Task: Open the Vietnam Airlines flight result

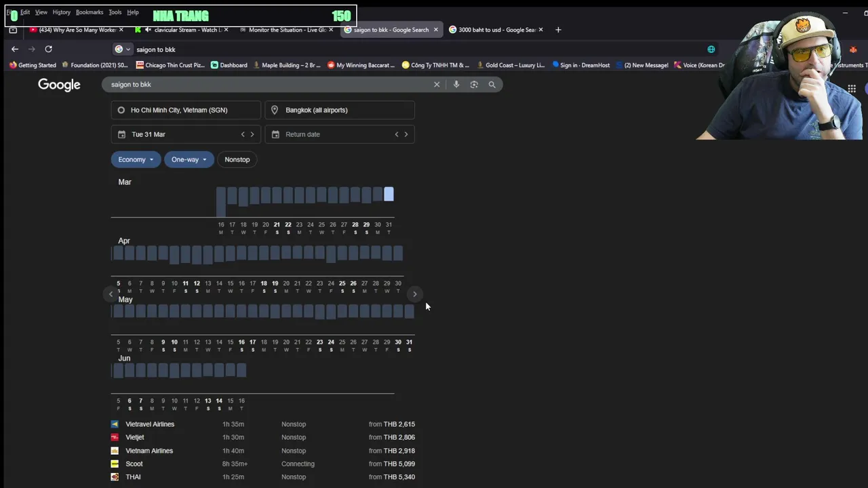Action: tap(263, 451)
